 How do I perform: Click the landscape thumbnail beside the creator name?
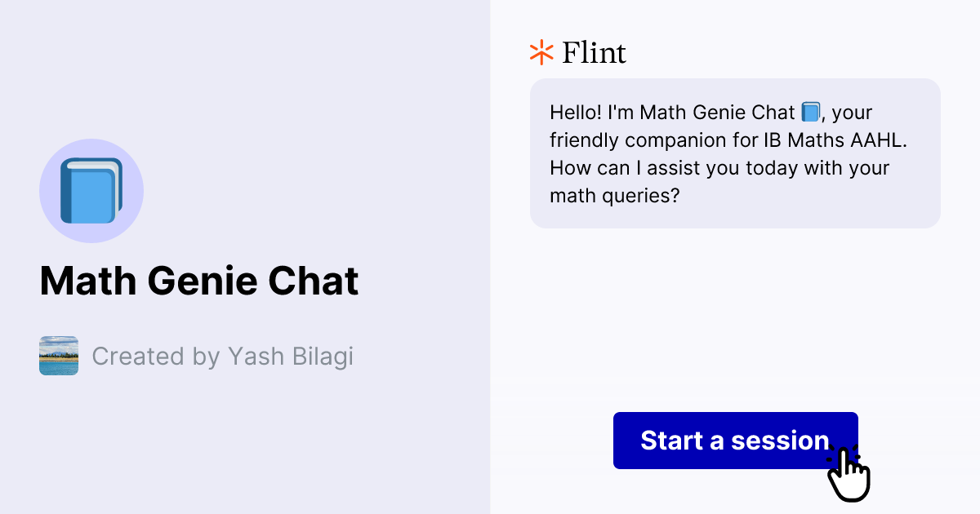tap(58, 356)
